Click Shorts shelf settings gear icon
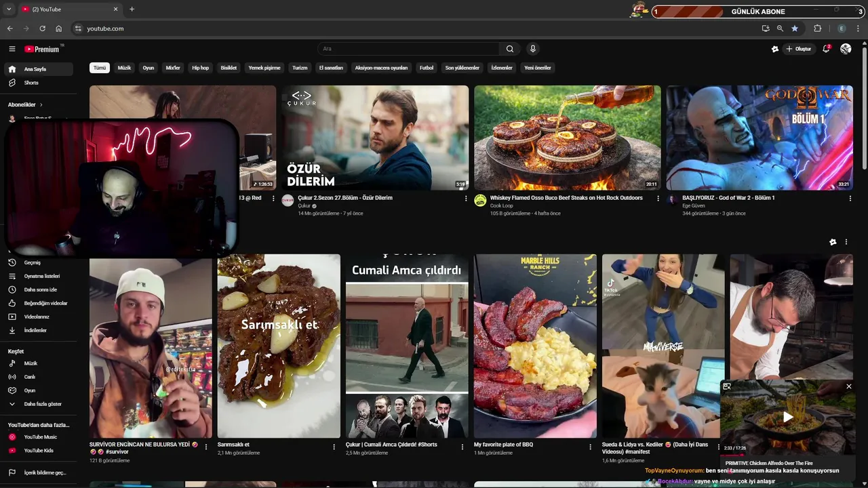 tap(833, 242)
